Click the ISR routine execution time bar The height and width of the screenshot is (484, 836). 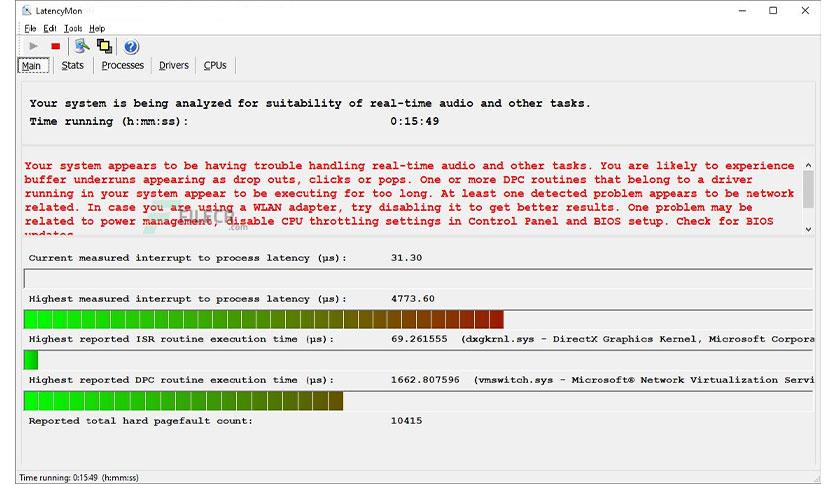[x=418, y=360]
